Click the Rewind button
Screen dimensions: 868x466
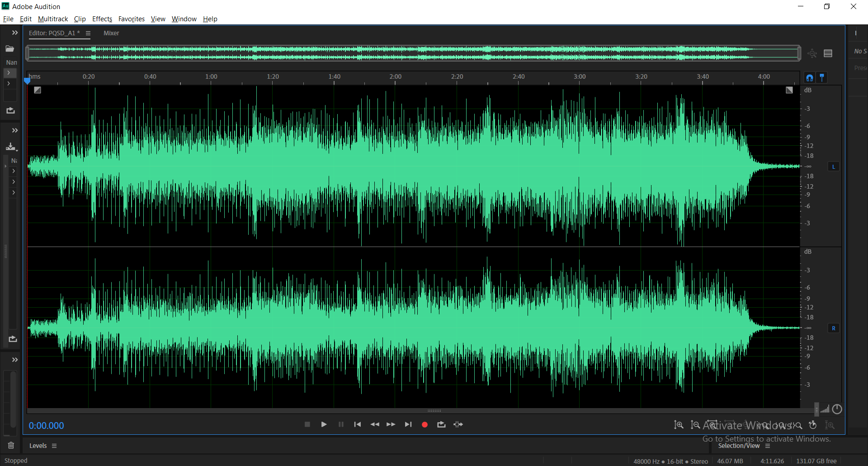pos(375,424)
